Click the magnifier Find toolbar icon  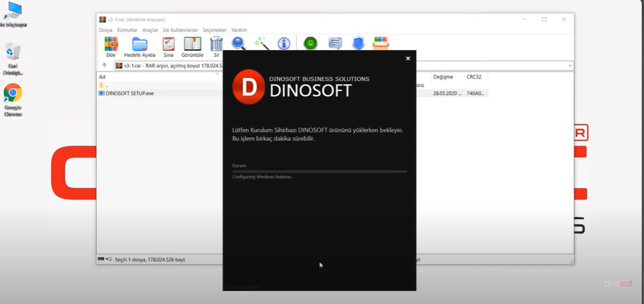(x=239, y=44)
